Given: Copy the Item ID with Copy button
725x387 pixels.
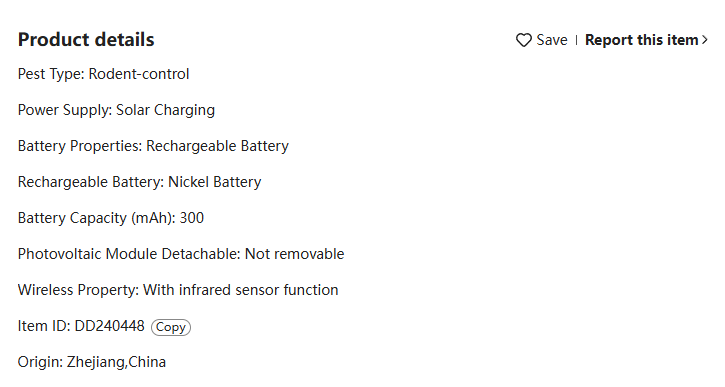Looking at the screenshot, I should click(171, 327).
